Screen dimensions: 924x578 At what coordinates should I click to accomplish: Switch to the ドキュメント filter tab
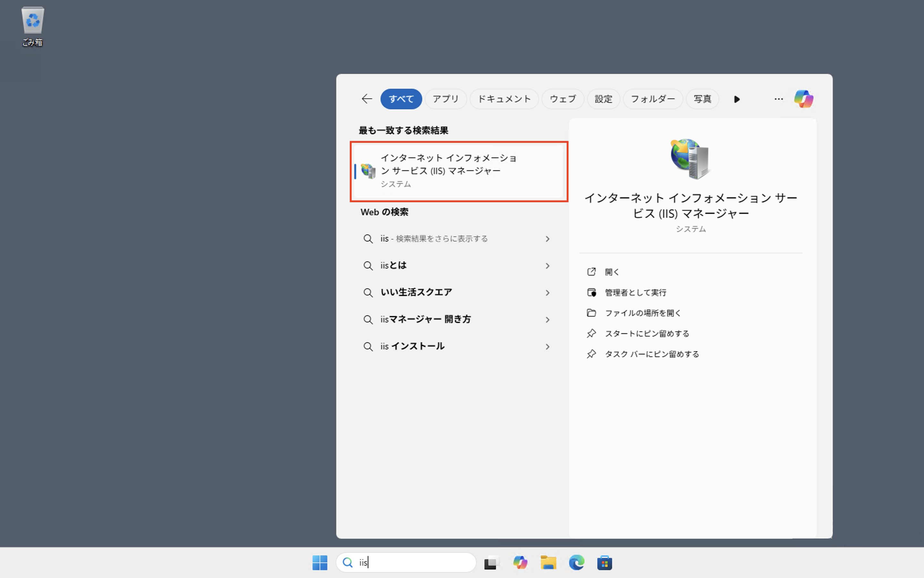[504, 99]
